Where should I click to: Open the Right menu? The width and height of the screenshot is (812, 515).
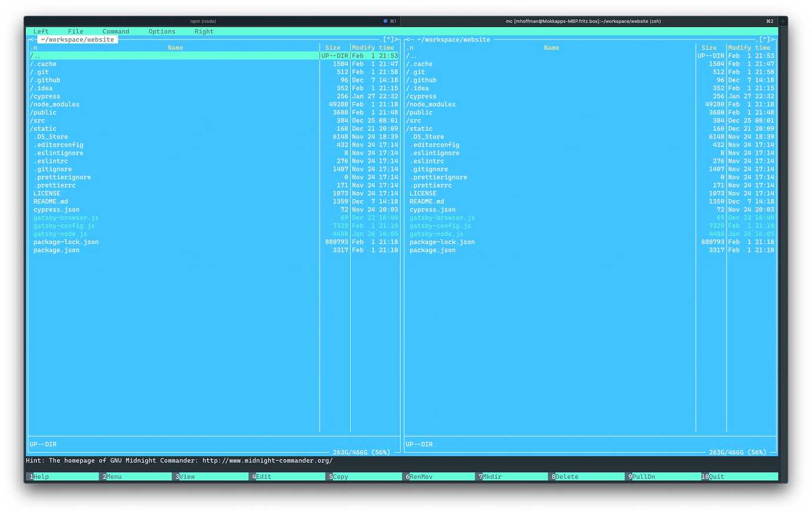[204, 32]
